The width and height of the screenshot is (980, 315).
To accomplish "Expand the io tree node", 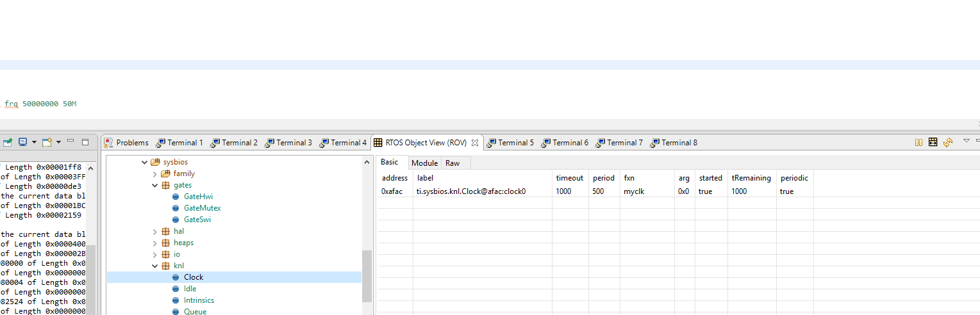I will [x=154, y=254].
